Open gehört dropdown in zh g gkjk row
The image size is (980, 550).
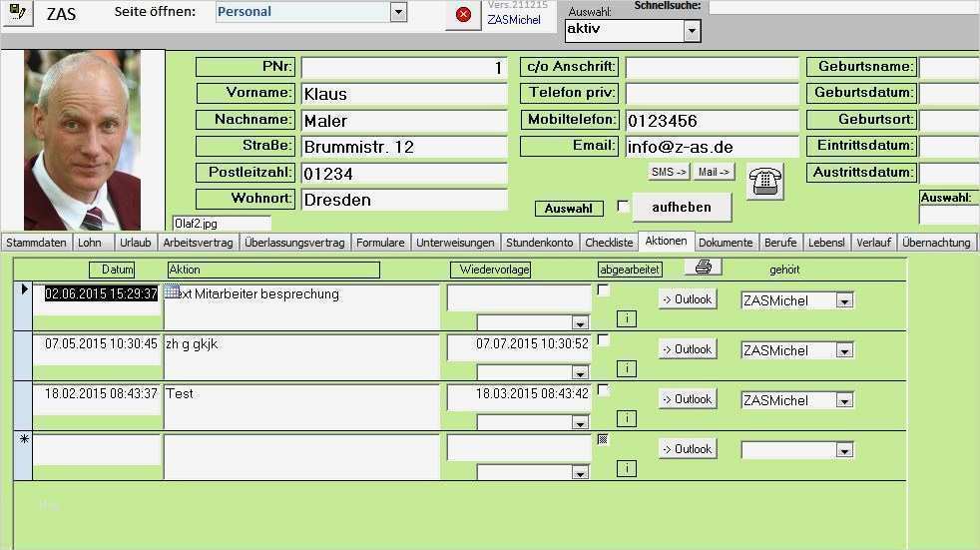click(x=844, y=351)
